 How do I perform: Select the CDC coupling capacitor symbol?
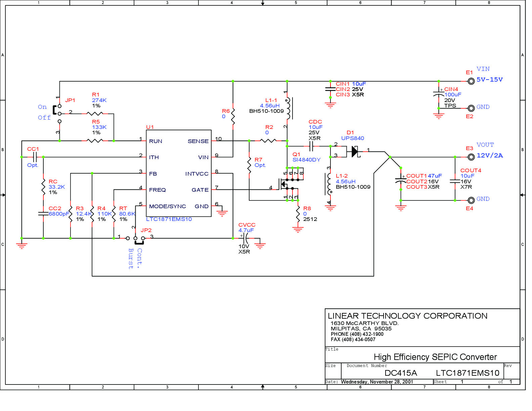[311, 146]
